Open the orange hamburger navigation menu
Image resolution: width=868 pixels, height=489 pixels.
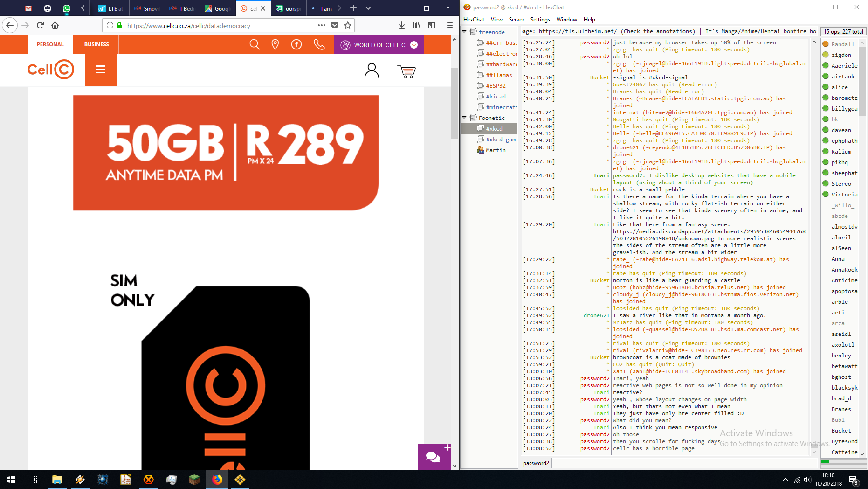pyautogui.click(x=101, y=70)
